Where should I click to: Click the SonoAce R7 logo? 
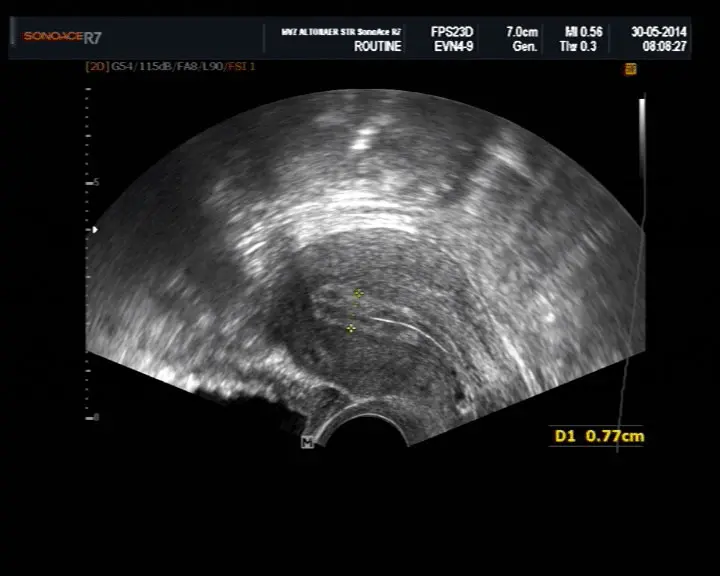click(x=62, y=37)
